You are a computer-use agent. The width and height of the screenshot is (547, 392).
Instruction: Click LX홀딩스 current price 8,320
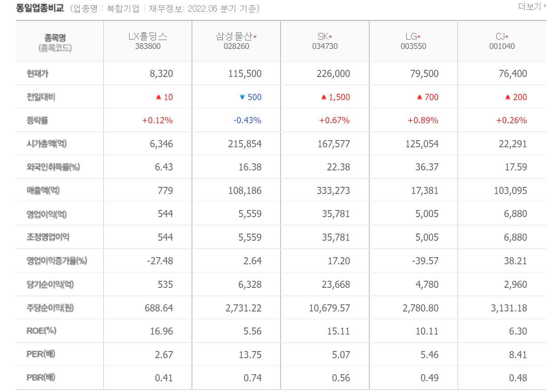[161, 74]
